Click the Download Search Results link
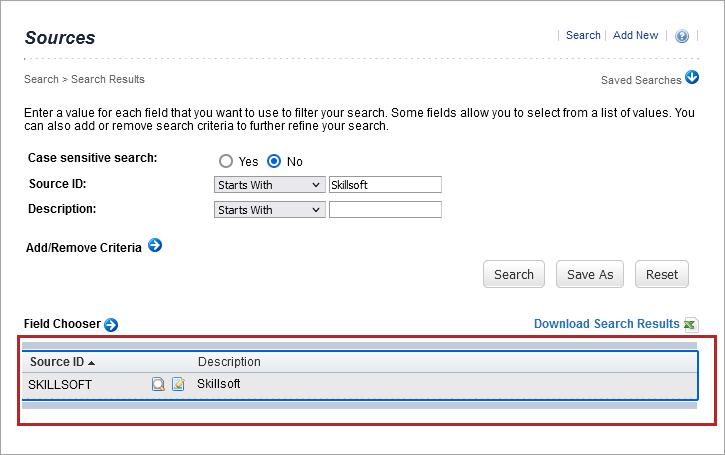 pos(606,324)
